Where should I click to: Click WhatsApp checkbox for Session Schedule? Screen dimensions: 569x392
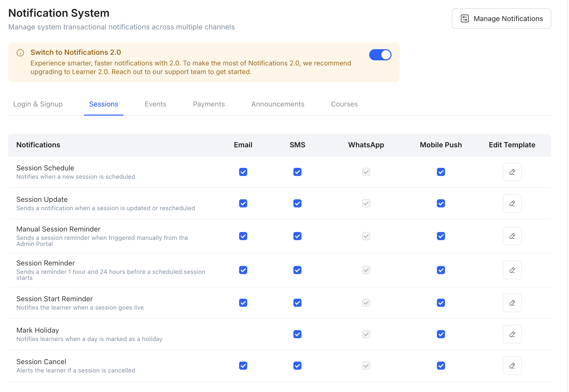click(366, 172)
